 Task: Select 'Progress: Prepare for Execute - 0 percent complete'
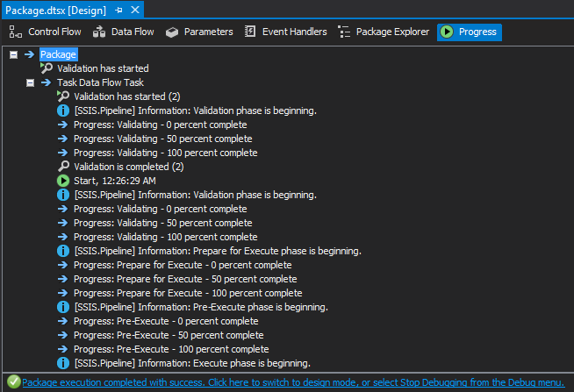(183, 265)
